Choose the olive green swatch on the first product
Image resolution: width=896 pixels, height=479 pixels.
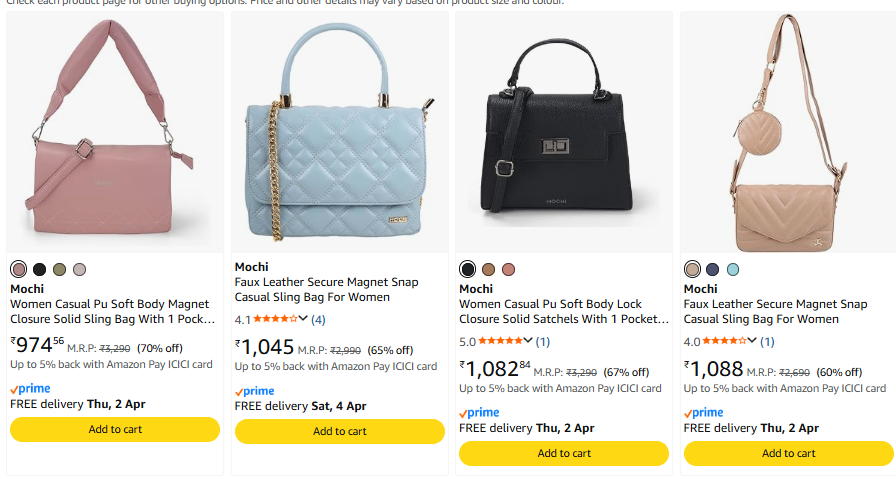[59, 269]
